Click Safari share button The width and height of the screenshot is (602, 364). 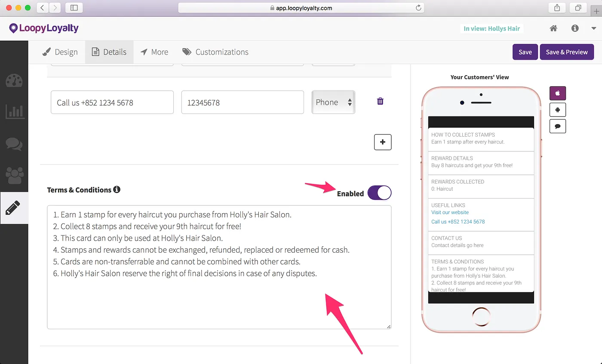coord(557,8)
